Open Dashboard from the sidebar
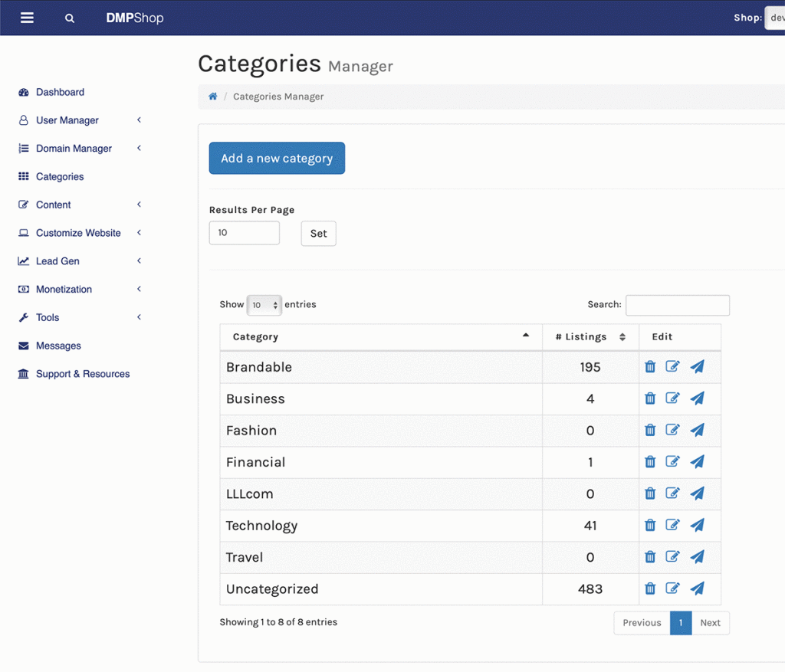 tap(60, 92)
